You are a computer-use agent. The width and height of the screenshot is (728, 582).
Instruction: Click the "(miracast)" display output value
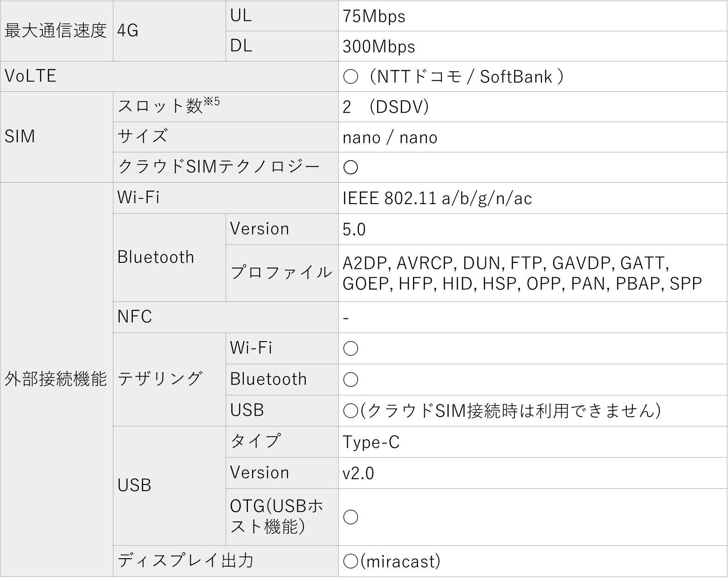400,561
